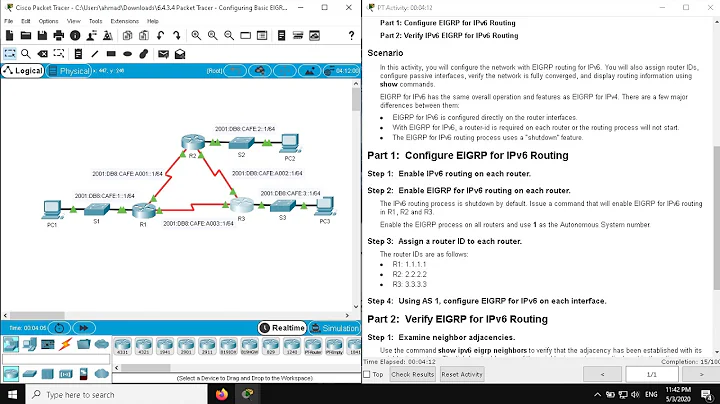The height and width of the screenshot is (404, 720).
Task: Add a Simple PDU envelope
Action: coord(163,54)
